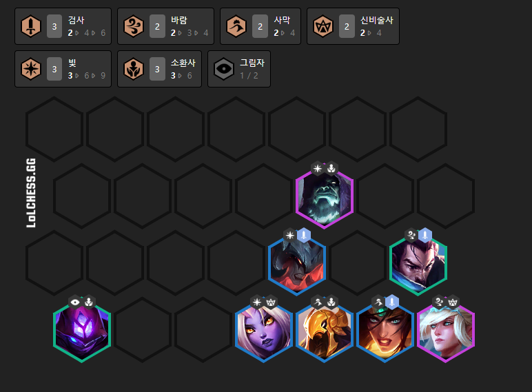Select the Soraka champion portrait
The image size is (532, 392).
point(264,331)
